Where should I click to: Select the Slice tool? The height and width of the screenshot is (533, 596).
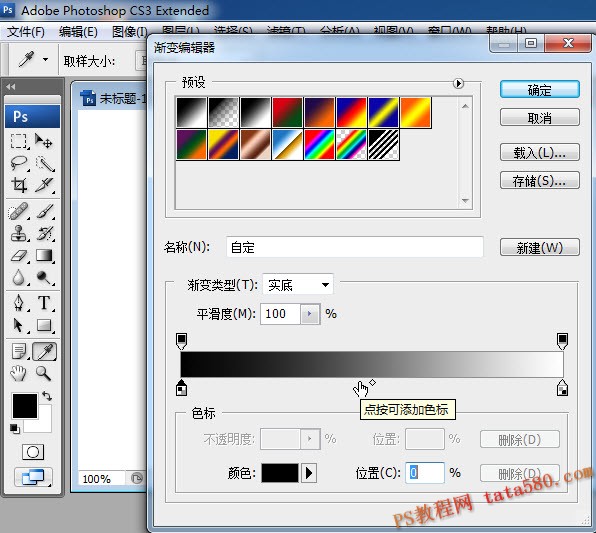click(x=44, y=185)
